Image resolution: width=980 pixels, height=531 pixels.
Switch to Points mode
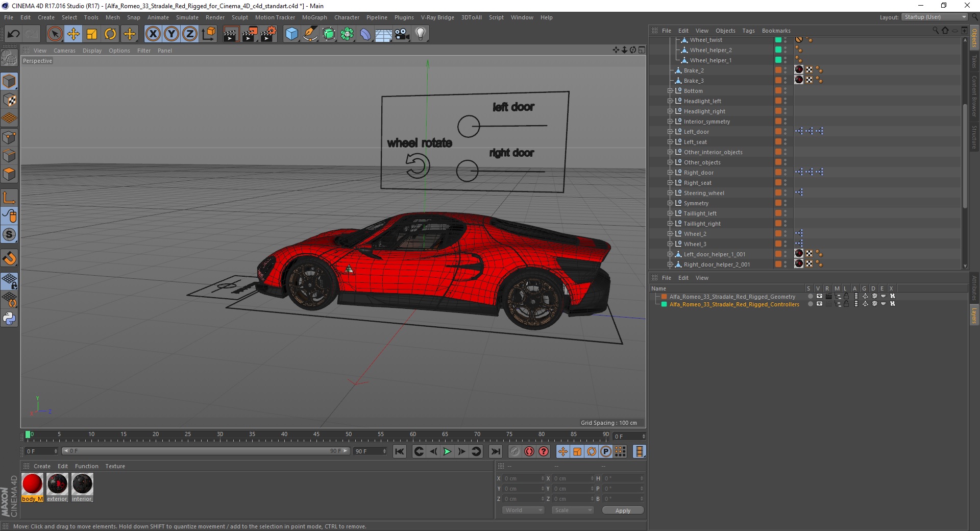click(x=9, y=137)
